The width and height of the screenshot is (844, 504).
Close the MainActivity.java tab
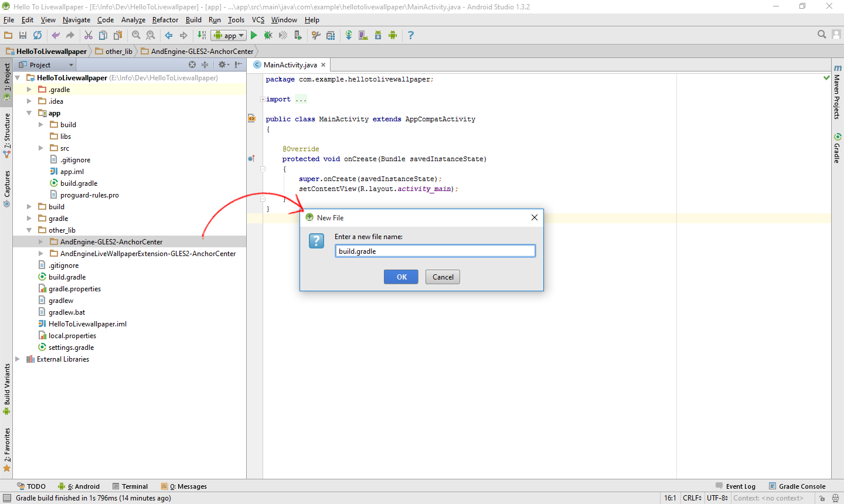(323, 65)
